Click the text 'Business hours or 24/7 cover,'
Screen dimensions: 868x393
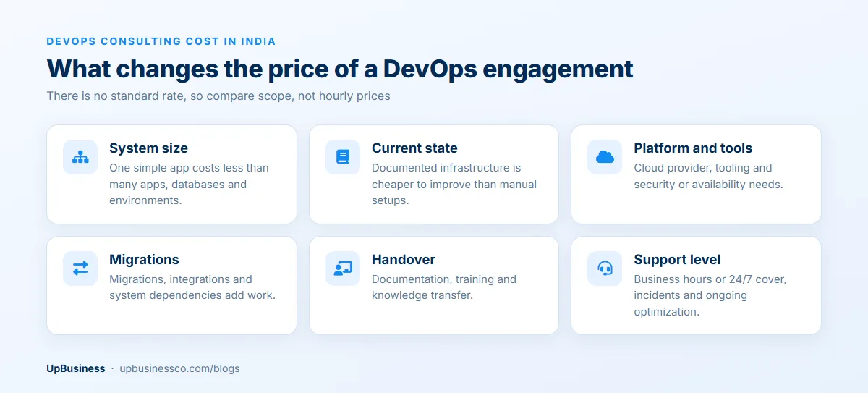710,279
